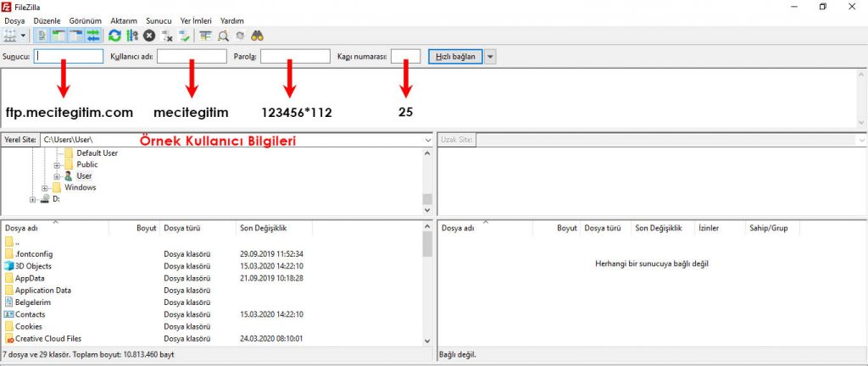The image size is (868, 366).
Task: Click the message log scrollbar
Action: 861,98
